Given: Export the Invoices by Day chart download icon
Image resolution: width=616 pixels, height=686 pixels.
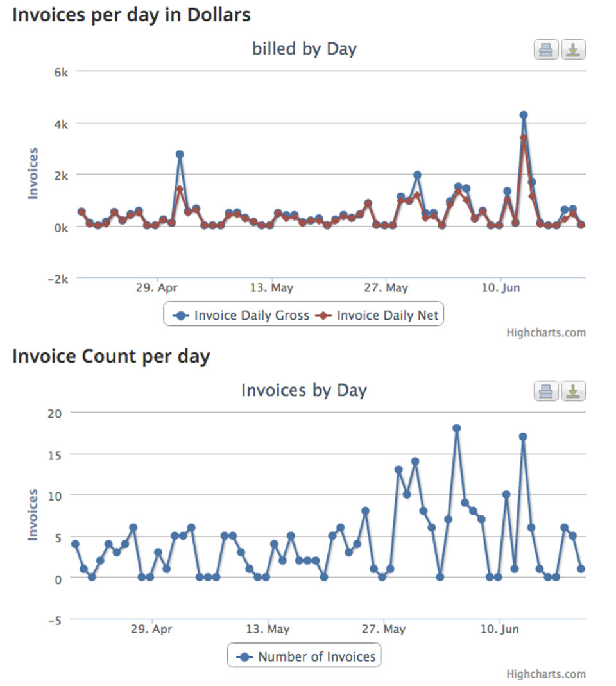Looking at the screenshot, I should (573, 391).
